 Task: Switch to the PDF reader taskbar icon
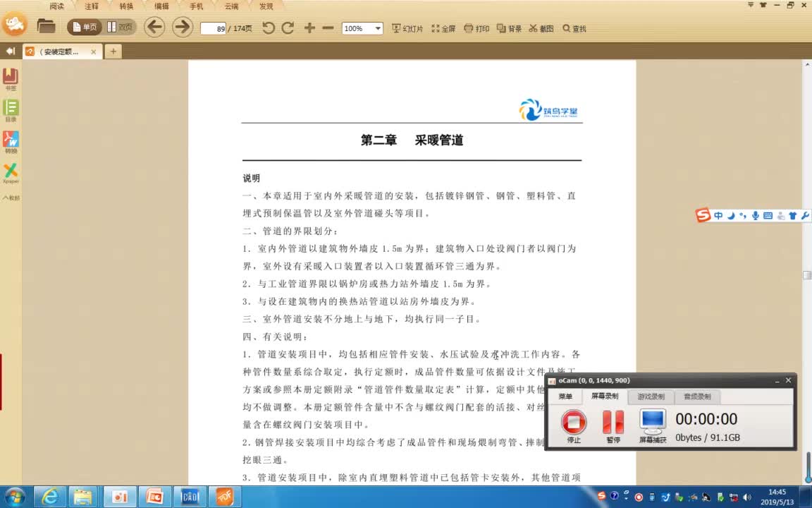(x=224, y=497)
